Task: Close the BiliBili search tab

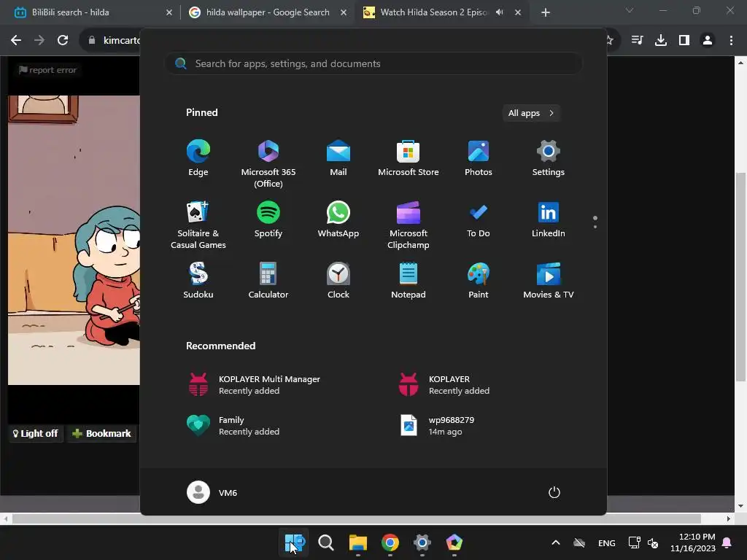Action: [x=169, y=12]
